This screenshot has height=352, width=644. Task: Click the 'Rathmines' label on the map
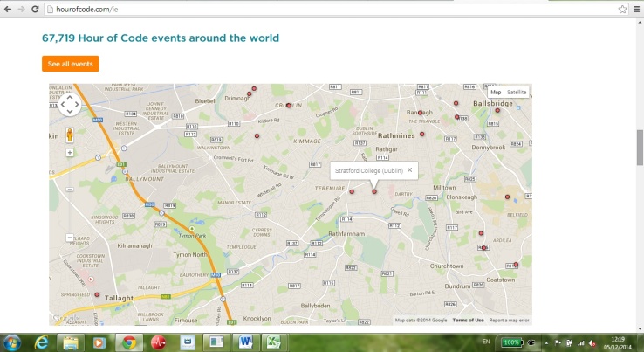[396, 135]
